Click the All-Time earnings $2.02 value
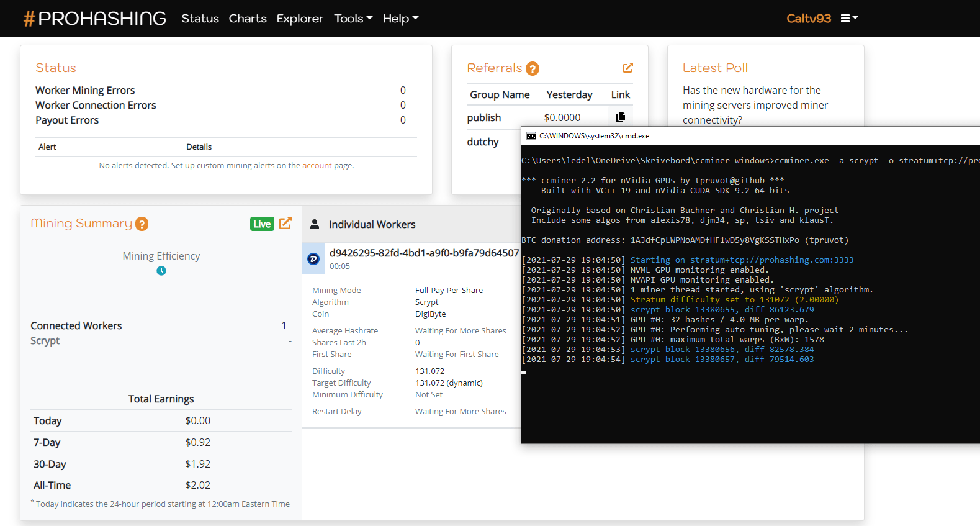Viewport: 980px width, 526px height. (x=197, y=485)
